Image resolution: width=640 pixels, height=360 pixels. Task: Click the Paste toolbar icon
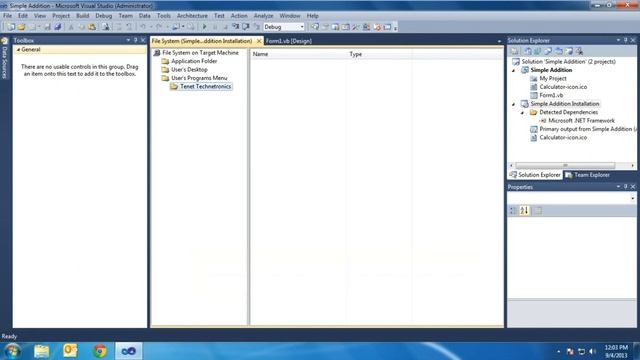(91, 27)
